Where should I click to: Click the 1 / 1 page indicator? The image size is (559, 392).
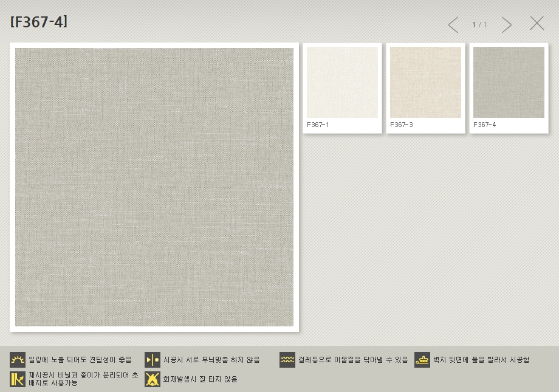tap(479, 25)
